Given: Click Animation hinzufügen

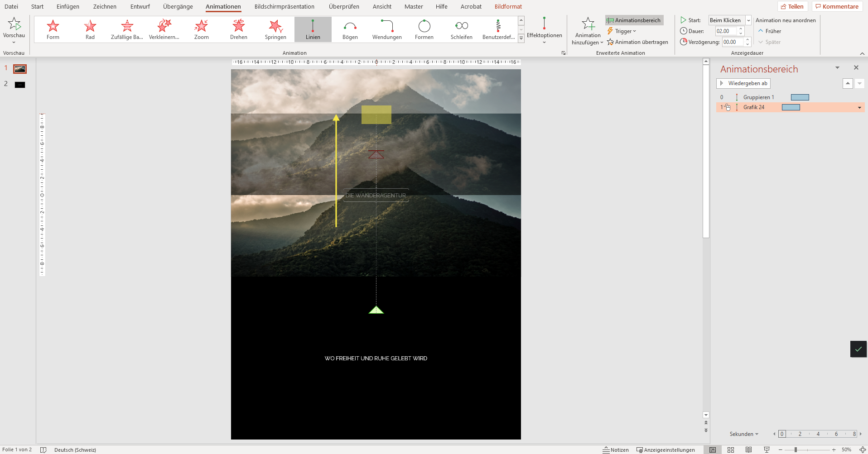Looking at the screenshot, I should pyautogui.click(x=587, y=32).
